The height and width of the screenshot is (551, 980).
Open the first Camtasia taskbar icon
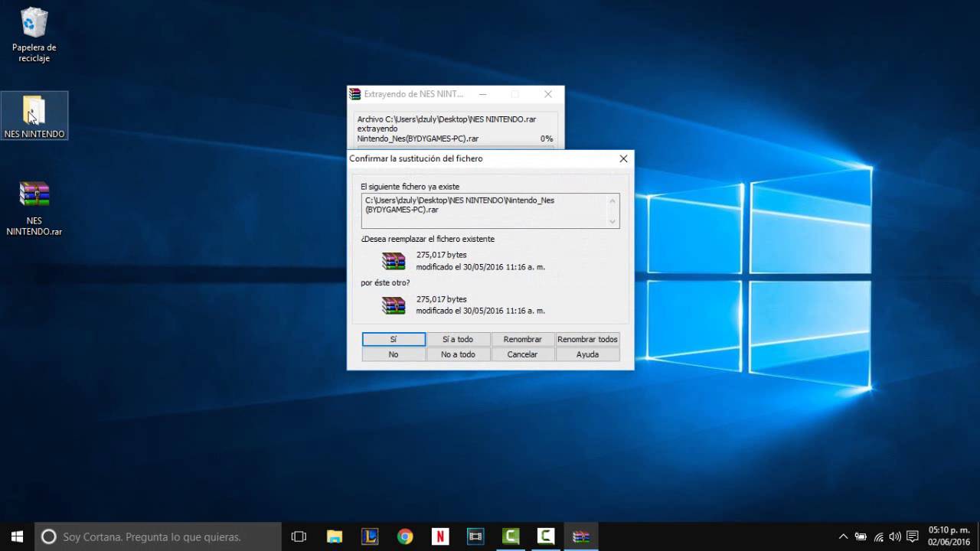[x=511, y=536]
